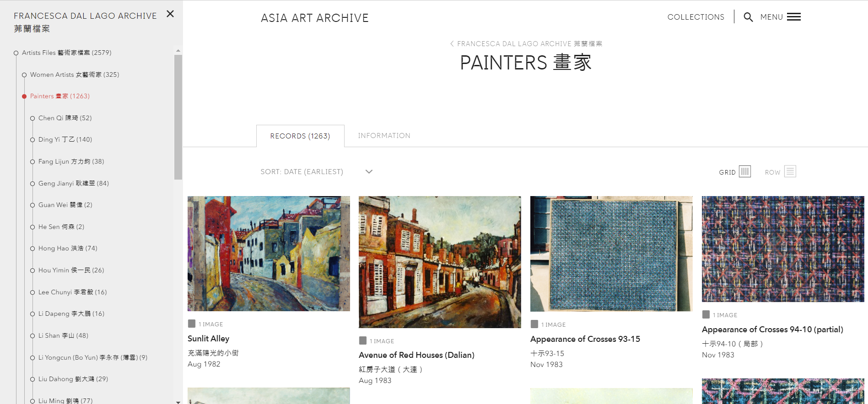868x404 pixels.
Task: Open the Sunlit Alley record title
Action: 208,339
